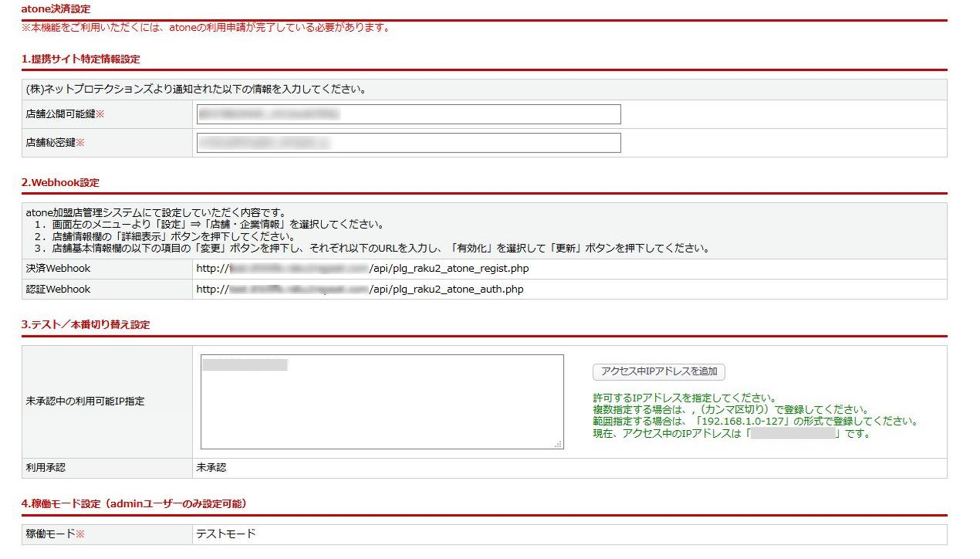Viewport: 980px width, 559px height.
Task: Click the 店舗公開可能鍵 label
Action: point(61,114)
